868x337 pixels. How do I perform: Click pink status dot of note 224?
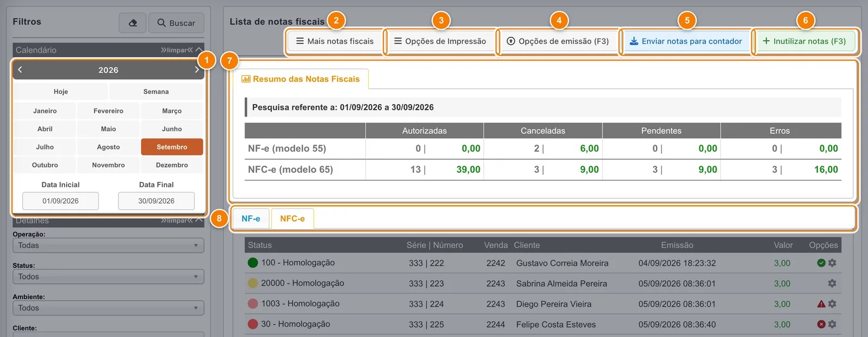(253, 303)
